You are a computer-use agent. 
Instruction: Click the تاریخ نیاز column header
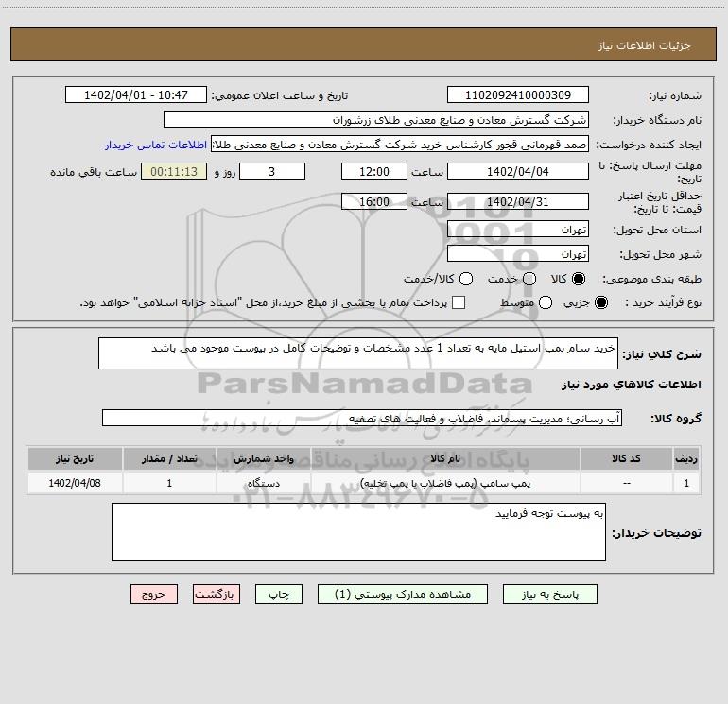75,458
